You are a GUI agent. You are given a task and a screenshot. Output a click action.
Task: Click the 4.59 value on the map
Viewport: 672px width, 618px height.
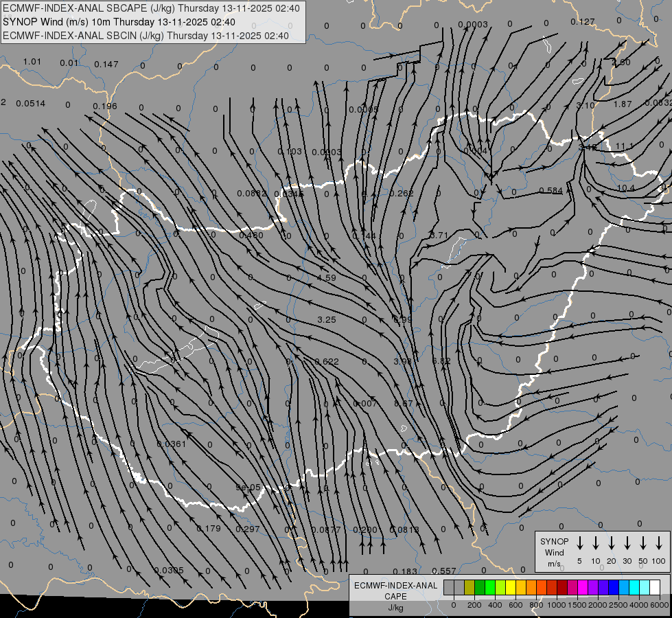(327, 278)
